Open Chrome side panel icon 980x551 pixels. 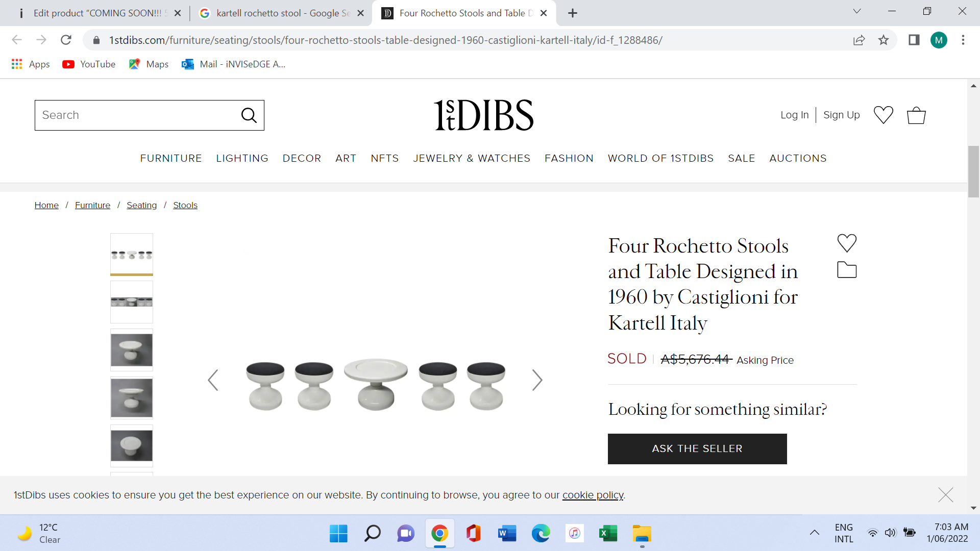914,40
